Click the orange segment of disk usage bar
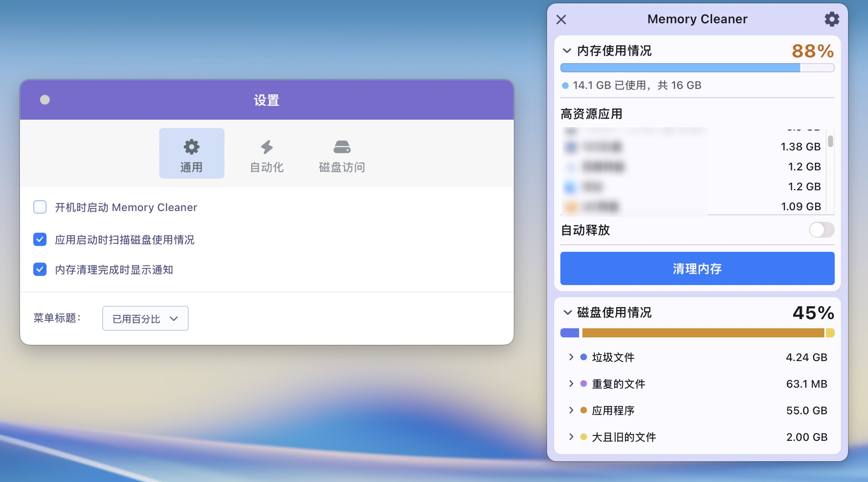The width and height of the screenshot is (868, 482). click(703, 333)
